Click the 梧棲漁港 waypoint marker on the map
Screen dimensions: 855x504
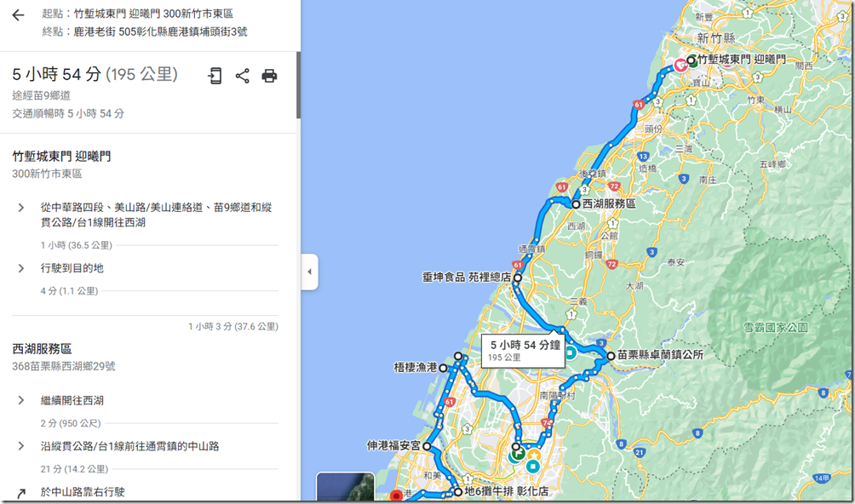coord(444,369)
